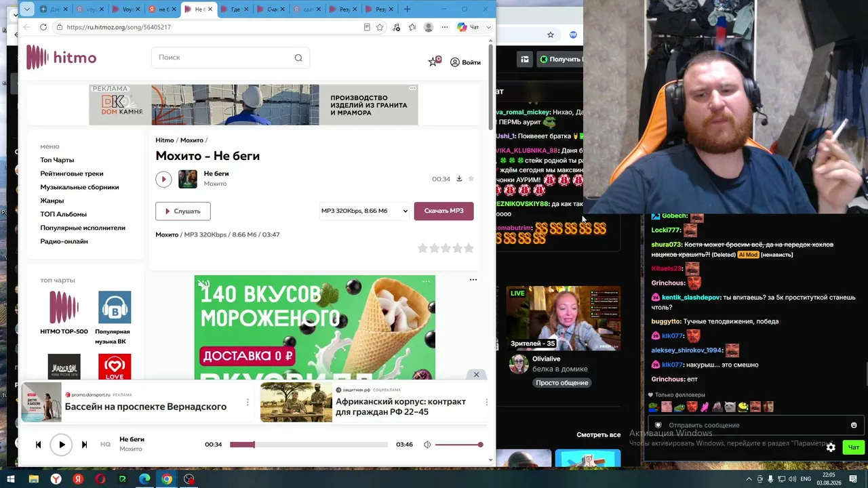Open the hitmo logo home link
Viewport: 868px width, 488px height.
tap(61, 58)
